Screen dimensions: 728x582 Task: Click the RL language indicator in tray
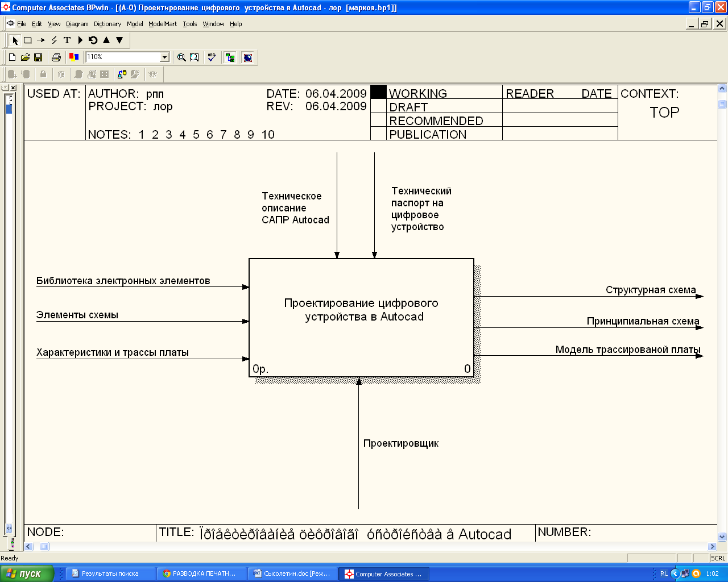click(x=664, y=573)
